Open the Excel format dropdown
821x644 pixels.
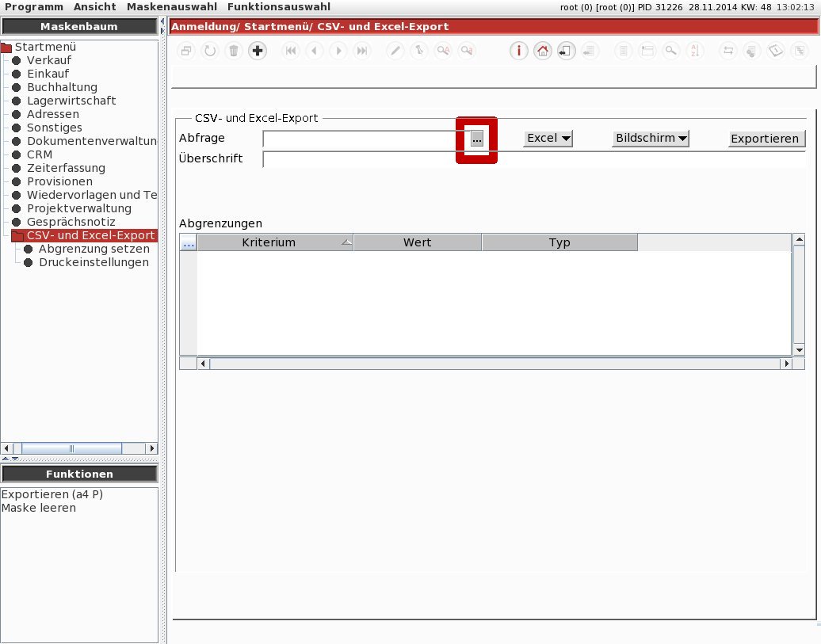tap(548, 138)
